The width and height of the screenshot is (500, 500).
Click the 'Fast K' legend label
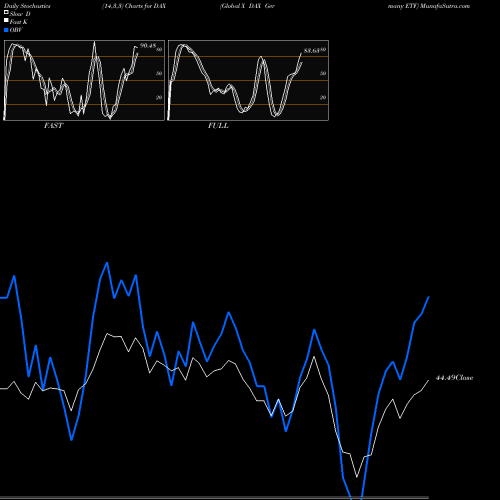[x=19, y=22]
